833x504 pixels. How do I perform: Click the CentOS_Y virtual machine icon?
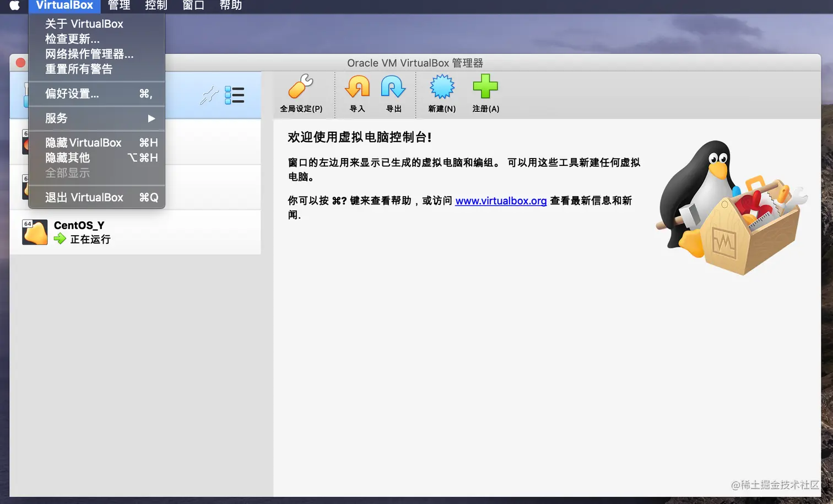coord(35,232)
